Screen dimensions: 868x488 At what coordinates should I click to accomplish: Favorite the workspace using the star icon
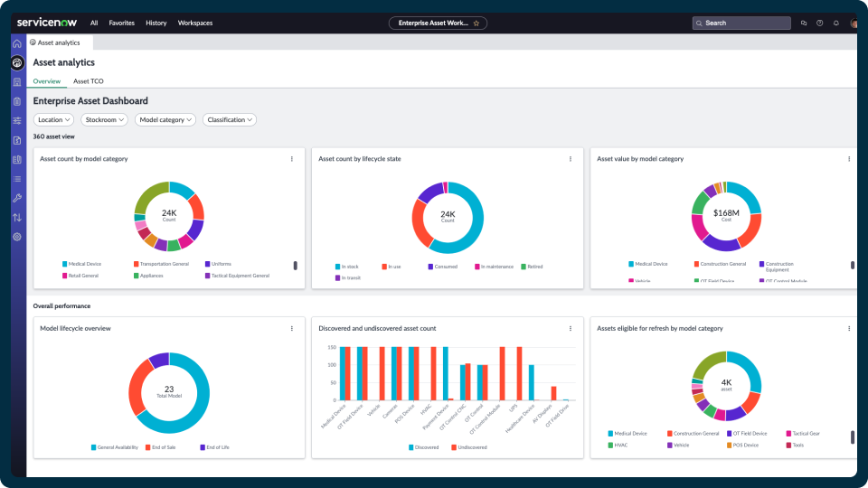click(476, 23)
